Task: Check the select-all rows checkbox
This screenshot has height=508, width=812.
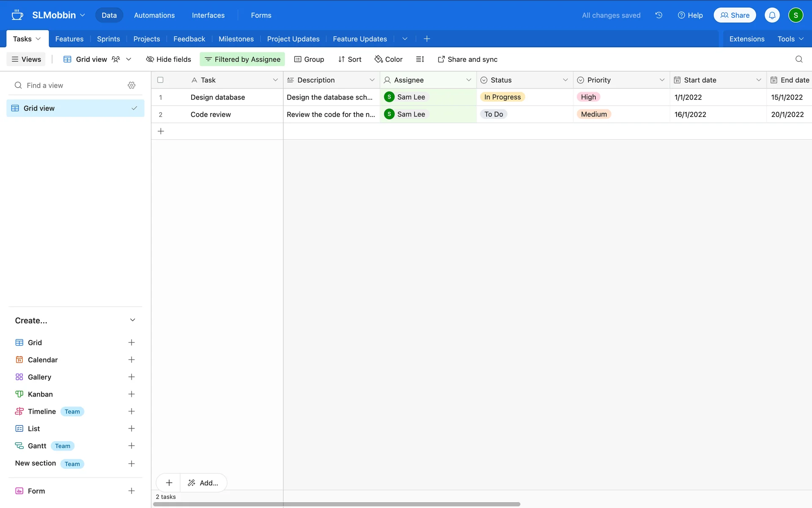Action: click(160, 80)
